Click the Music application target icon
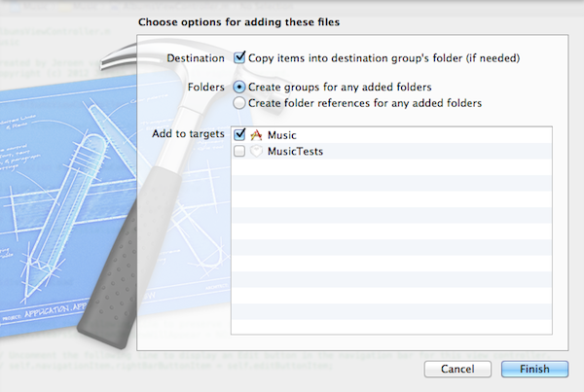 pos(256,135)
